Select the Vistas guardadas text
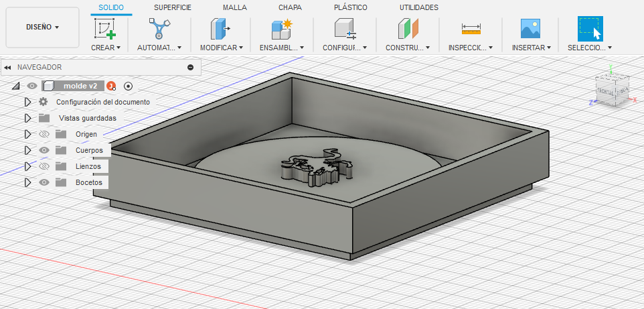This screenshot has height=309, width=644. tap(88, 118)
